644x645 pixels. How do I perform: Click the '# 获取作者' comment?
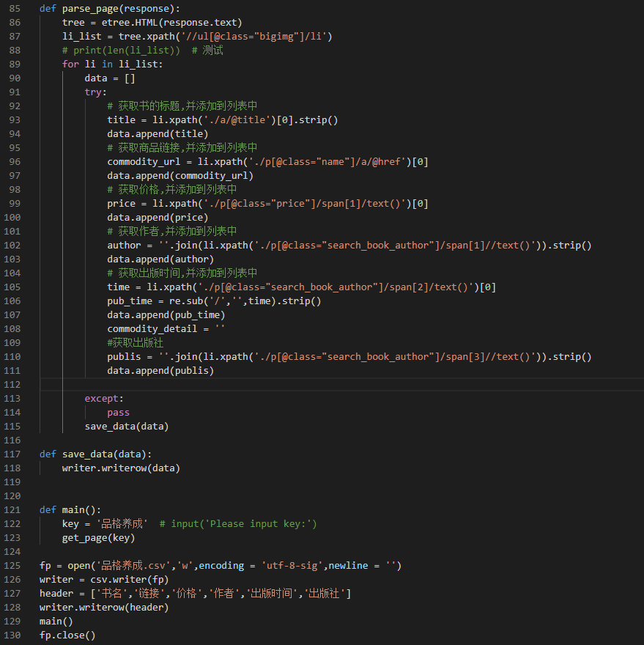(172, 232)
